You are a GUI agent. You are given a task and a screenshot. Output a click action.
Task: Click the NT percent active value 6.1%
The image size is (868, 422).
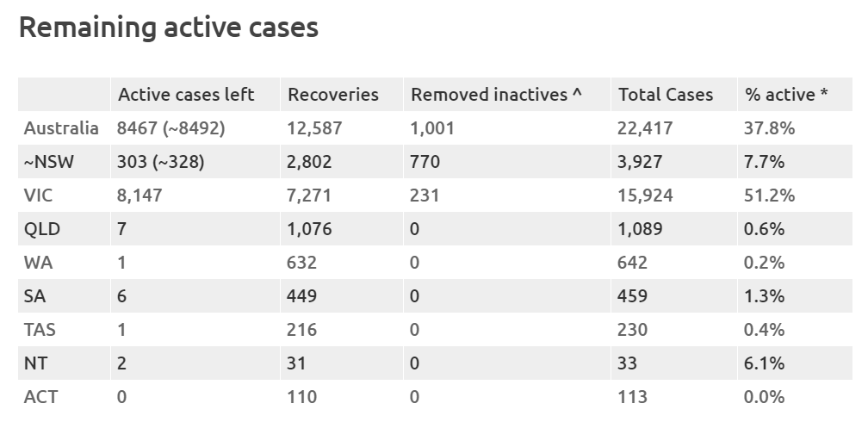click(x=765, y=363)
